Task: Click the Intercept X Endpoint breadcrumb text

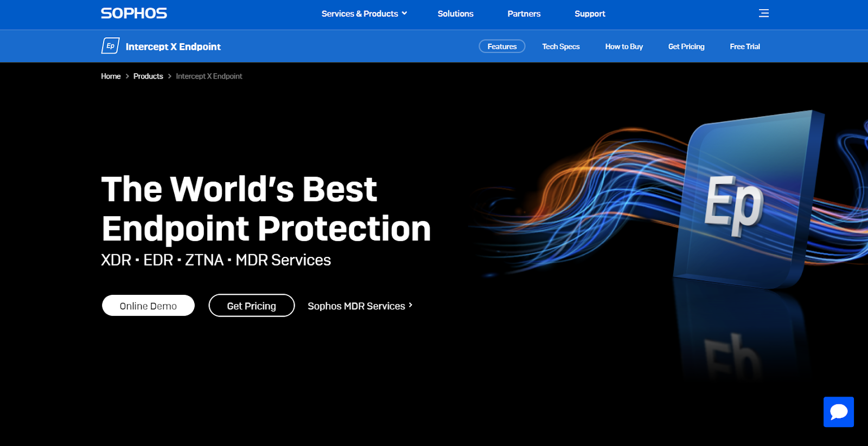Action: (209, 76)
